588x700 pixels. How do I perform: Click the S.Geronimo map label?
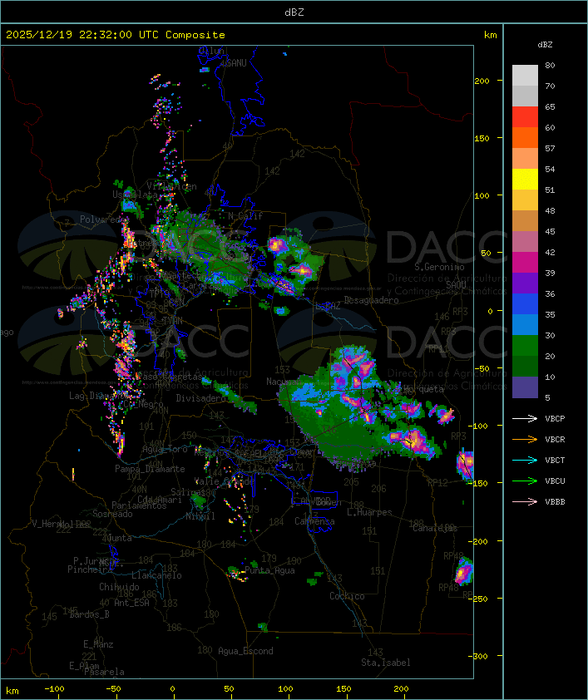click(439, 267)
